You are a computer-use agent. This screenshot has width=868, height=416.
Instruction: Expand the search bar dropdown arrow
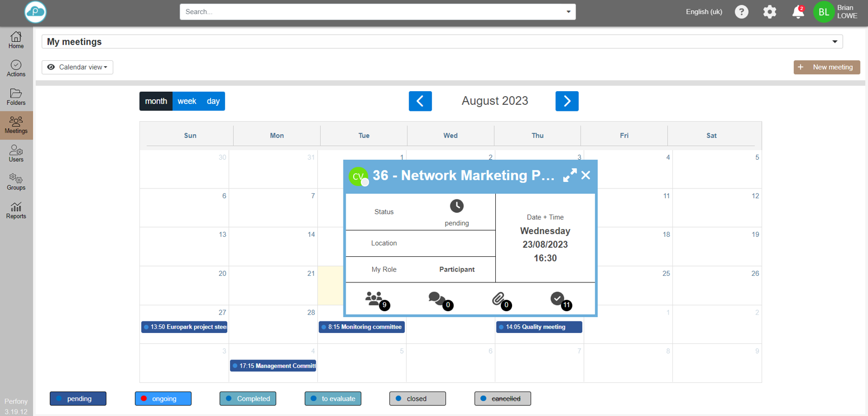pyautogui.click(x=568, y=12)
